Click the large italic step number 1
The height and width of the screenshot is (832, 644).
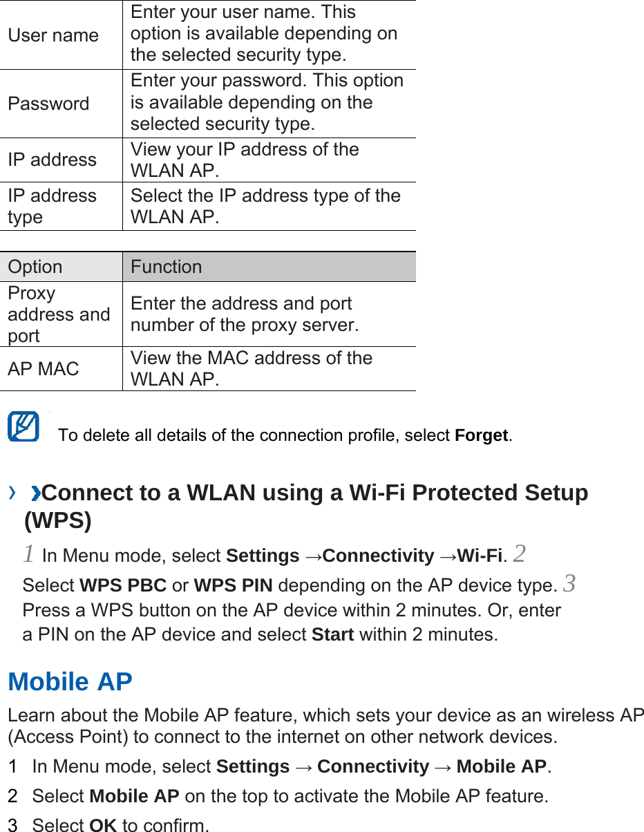coord(29,554)
